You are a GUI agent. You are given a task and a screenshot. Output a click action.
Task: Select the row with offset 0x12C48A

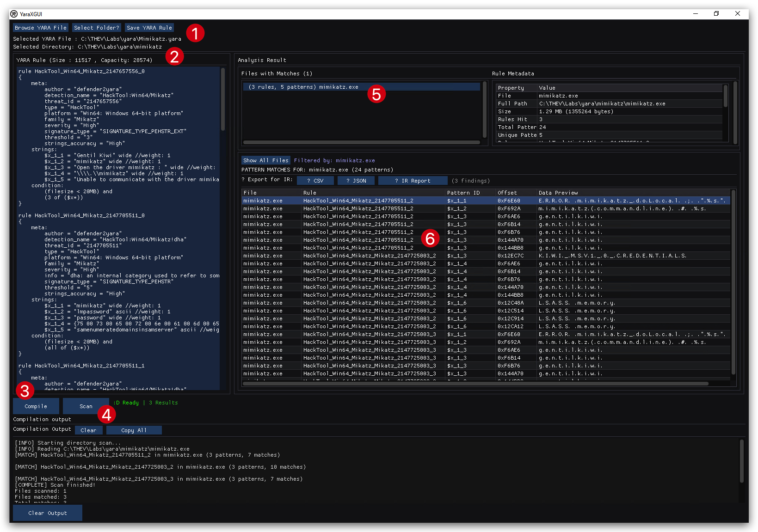[x=486, y=303]
